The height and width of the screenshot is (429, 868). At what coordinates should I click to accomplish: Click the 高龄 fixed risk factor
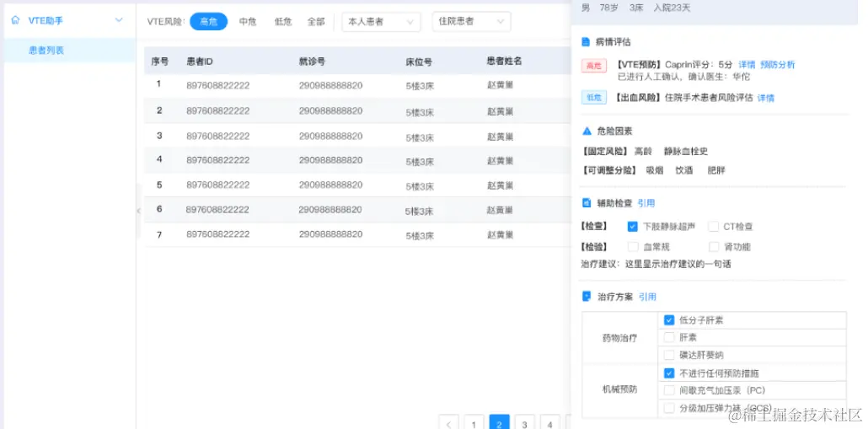click(643, 151)
